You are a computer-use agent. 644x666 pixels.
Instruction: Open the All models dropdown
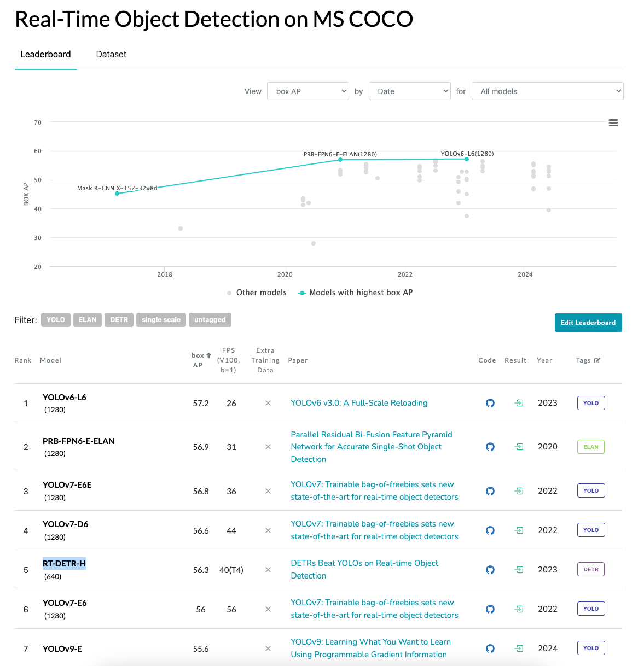pyautogui.click(x=548, y=91)
